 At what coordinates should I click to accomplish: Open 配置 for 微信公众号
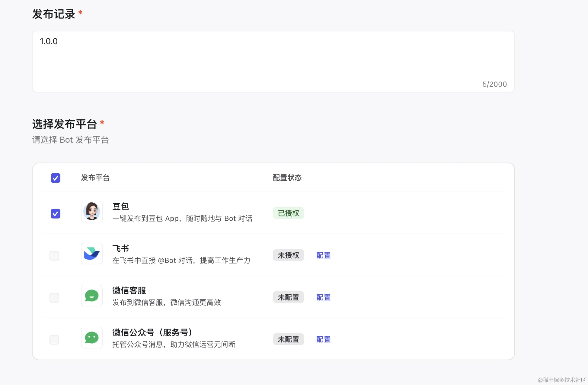[x=323, y=339]
